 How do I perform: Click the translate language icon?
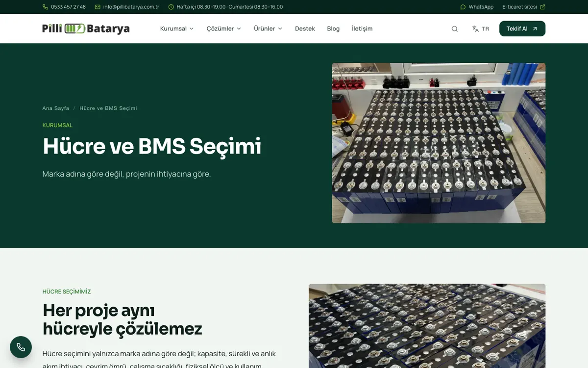tap(475, 28)
